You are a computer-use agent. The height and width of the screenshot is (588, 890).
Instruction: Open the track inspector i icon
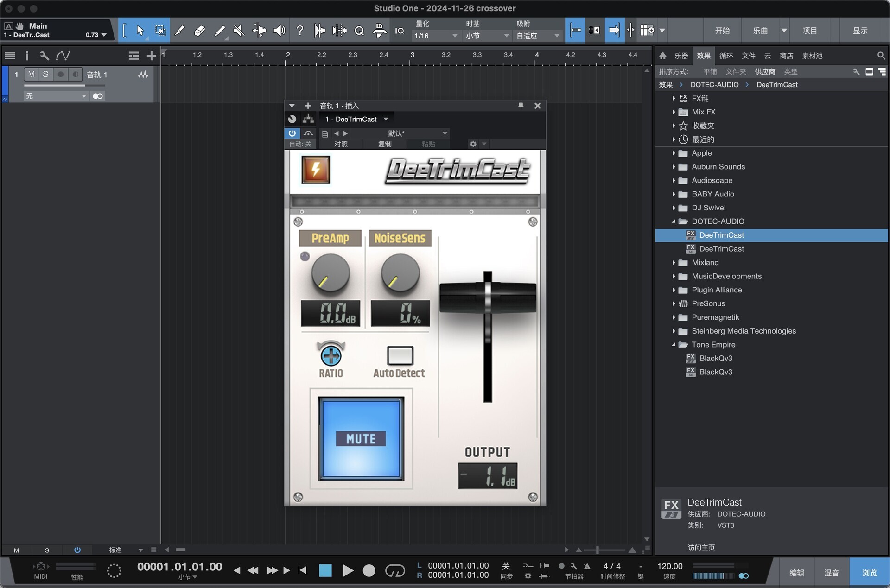pos(27,56)
